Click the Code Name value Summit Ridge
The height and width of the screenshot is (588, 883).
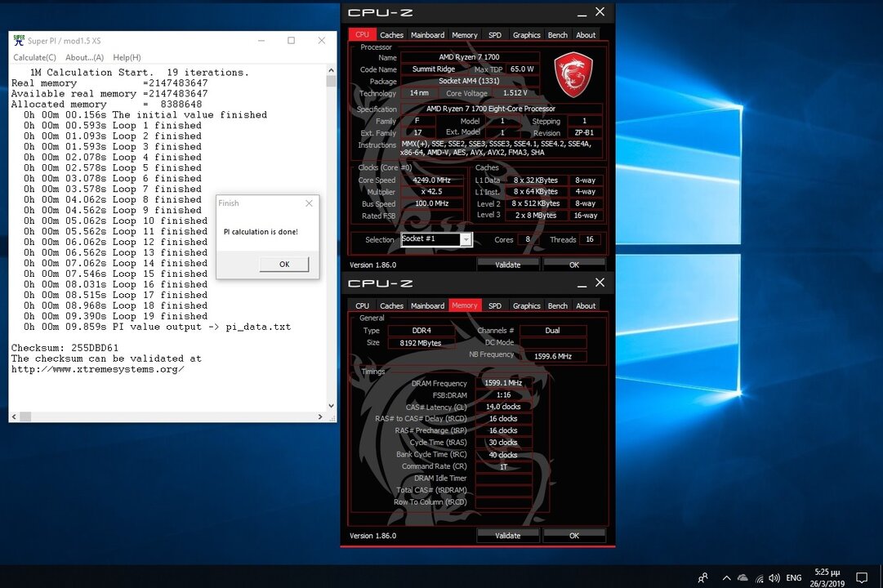434,69
